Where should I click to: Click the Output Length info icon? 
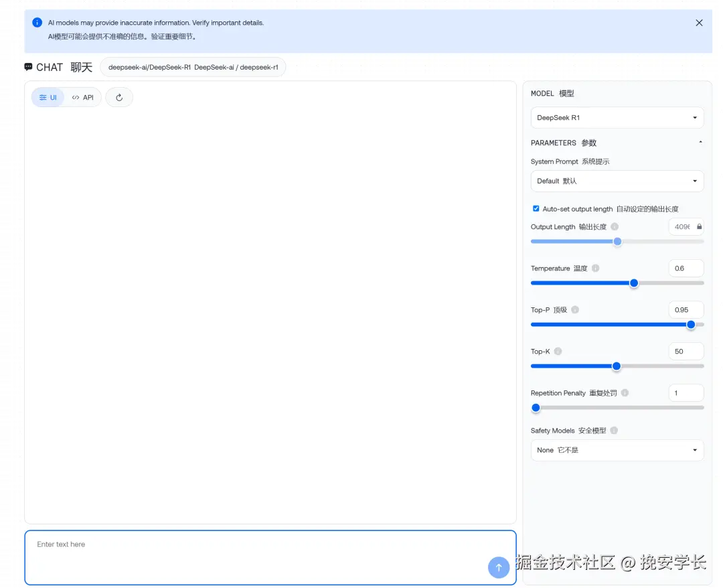(x=615, y=226)
